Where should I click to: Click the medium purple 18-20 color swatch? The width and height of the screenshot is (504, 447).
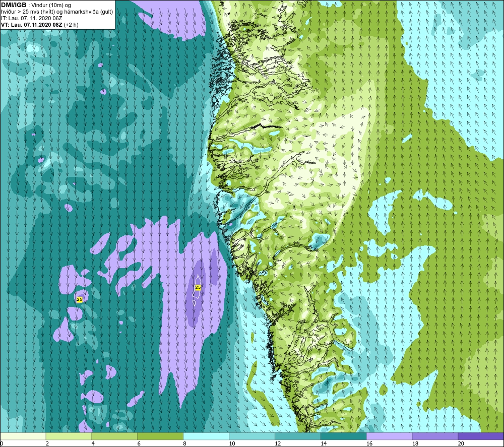pyautogui.click(x=435, y=436)
